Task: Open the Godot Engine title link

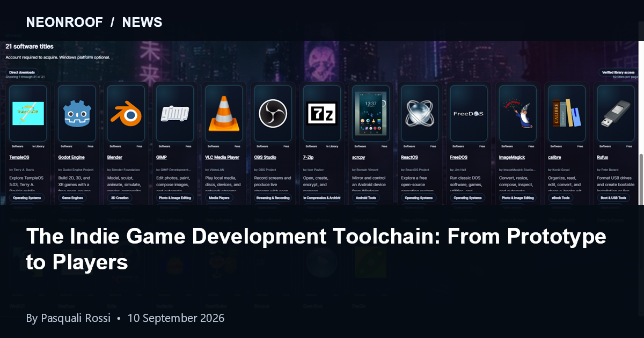Action: [x=71, y=157]
